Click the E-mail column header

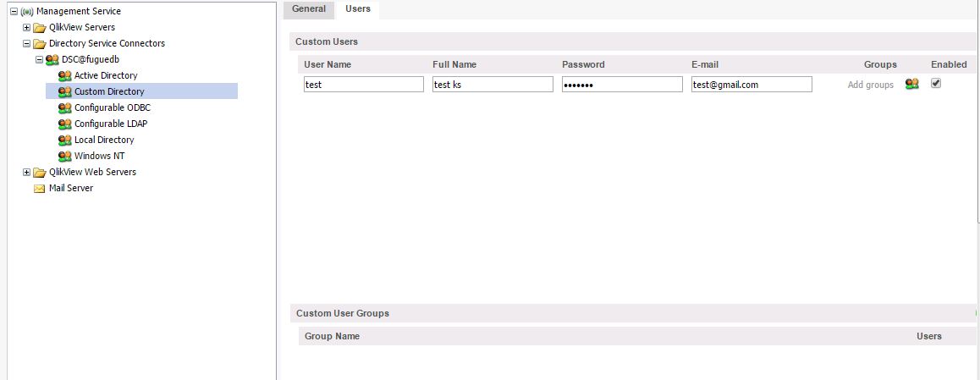(x=704, y=64)
